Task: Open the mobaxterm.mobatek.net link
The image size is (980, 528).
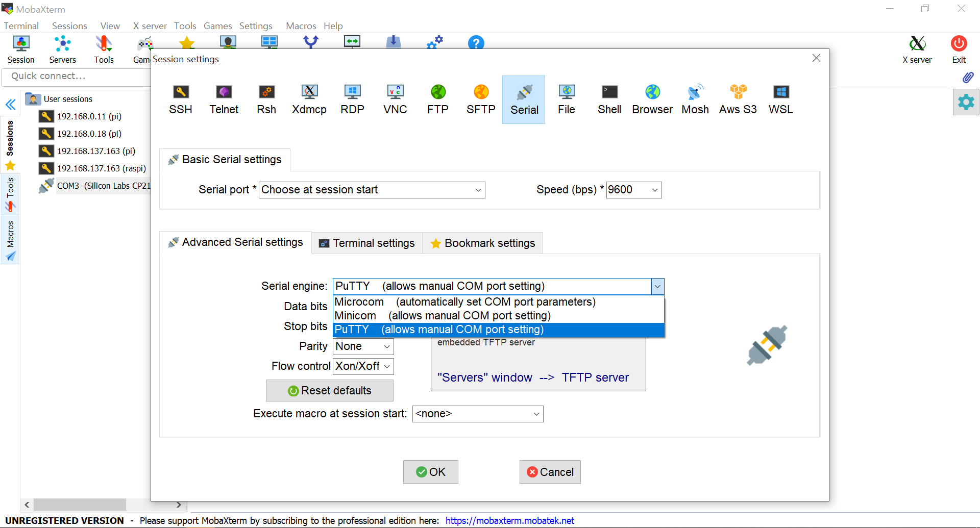Action: click(x=510, y=521)
